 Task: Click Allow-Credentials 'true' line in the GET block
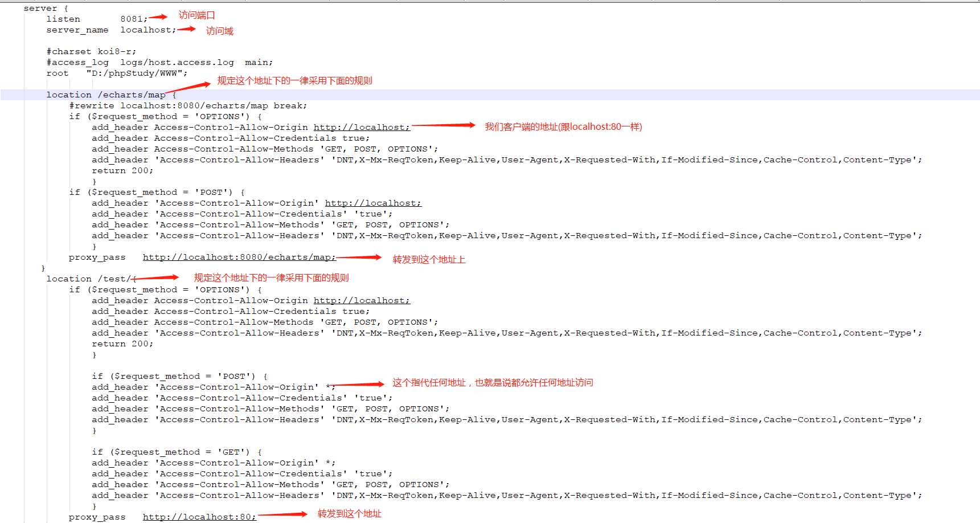pyautogui.click(x=242, y=474)
